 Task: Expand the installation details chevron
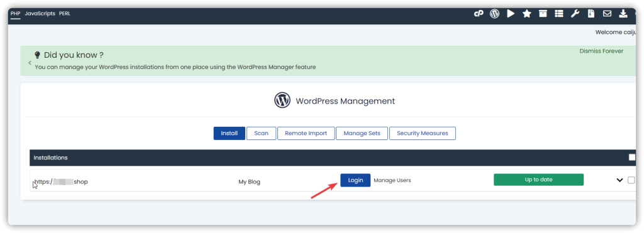pos(619,180)
